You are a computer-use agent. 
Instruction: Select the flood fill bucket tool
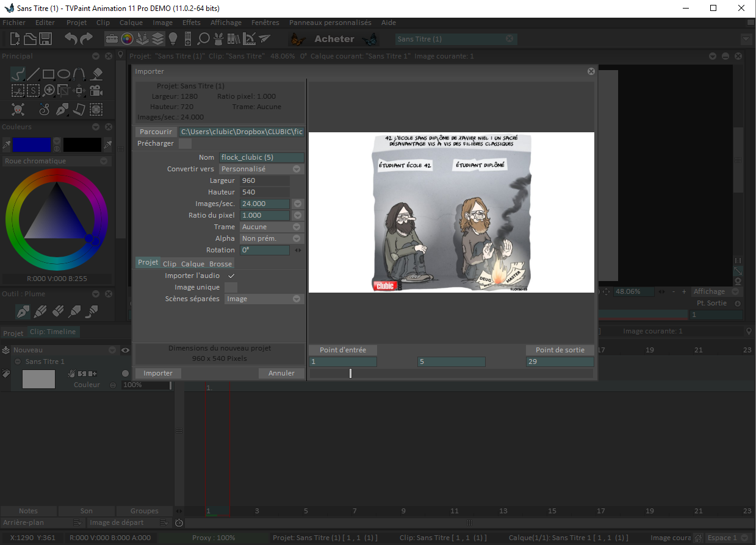coord(96,74)
